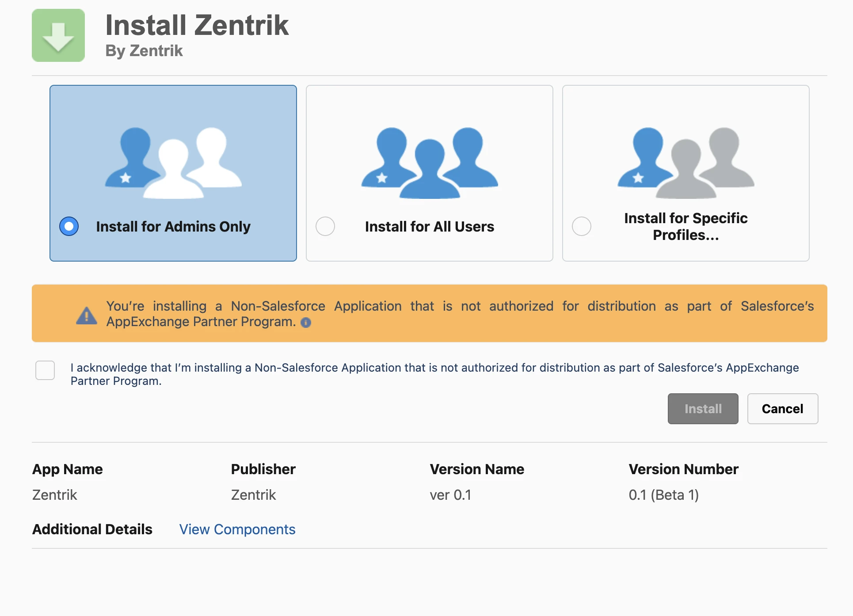Click the acknowledgment text beside the checkbox
Viewport: 853px width, 616px height.
(x=435, y=374)
